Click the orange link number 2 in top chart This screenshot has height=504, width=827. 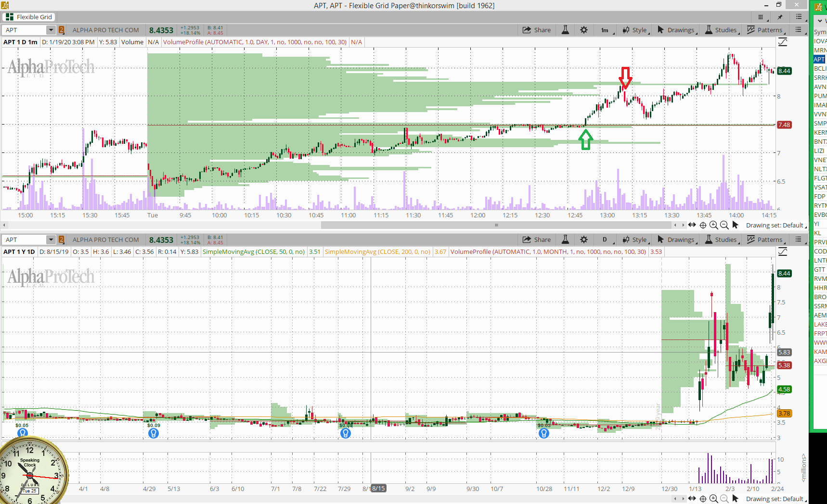[62, 30]
